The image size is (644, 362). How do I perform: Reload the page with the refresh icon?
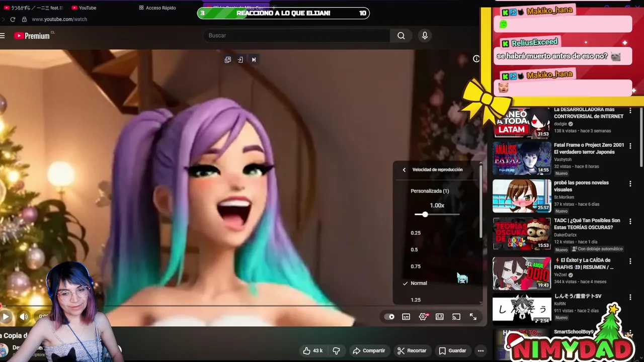13,19
